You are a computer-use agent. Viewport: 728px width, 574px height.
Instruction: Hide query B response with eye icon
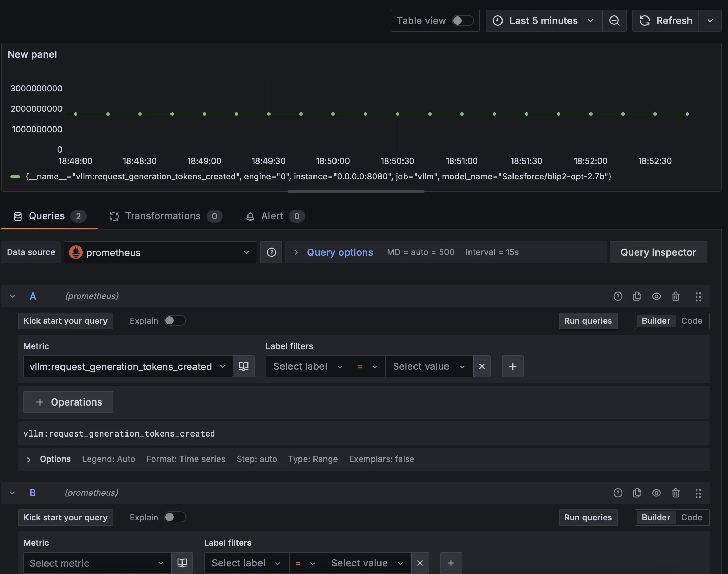point(656,493)
